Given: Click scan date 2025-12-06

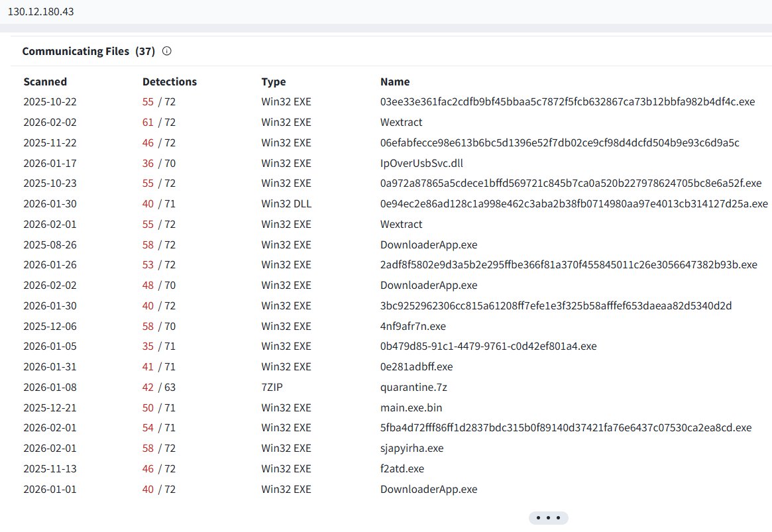Looking at the screenshot, I should tap(50, 326).
